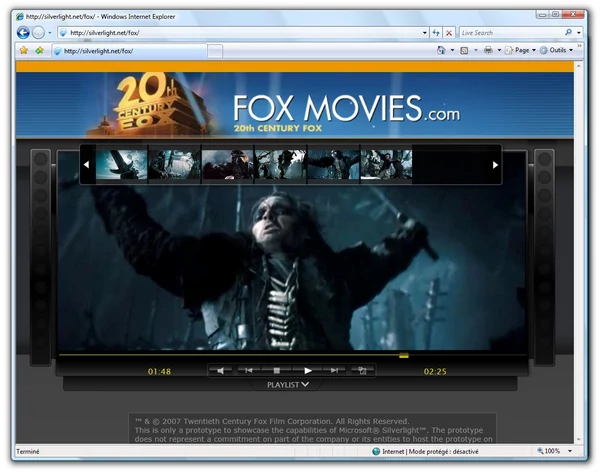Select the fifth scene thumbnail
This screenshot has height=472, width=600.
click(x=333, y=165)
